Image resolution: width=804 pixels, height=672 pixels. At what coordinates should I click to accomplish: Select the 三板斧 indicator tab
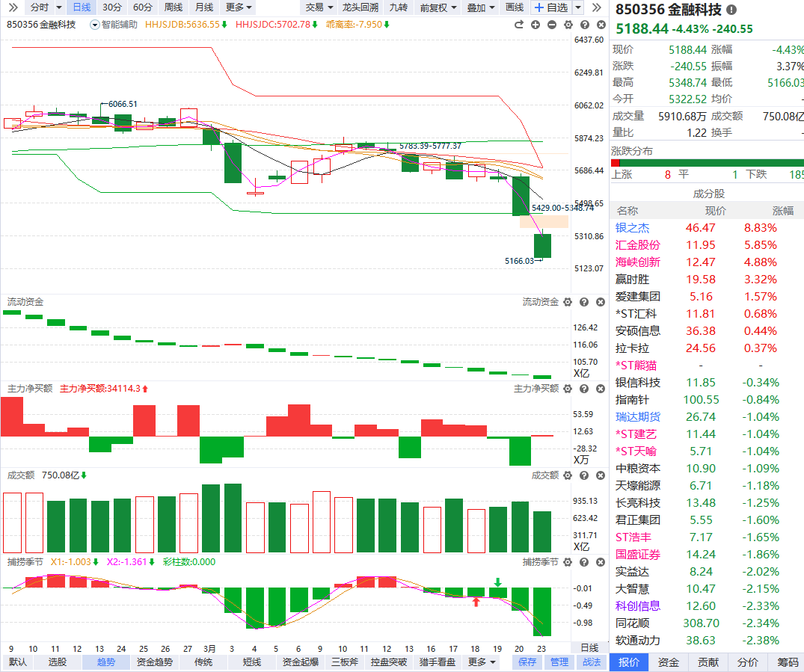[345, 662]
